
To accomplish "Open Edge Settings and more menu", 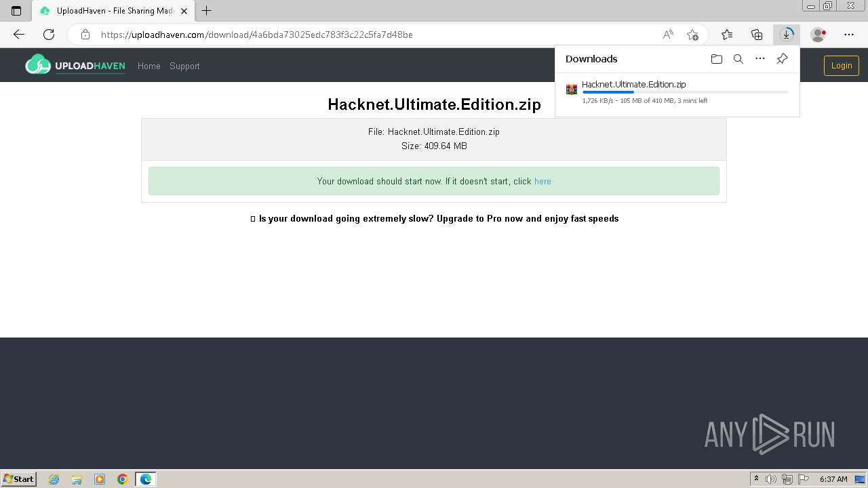I will click(x=849, y=35).
